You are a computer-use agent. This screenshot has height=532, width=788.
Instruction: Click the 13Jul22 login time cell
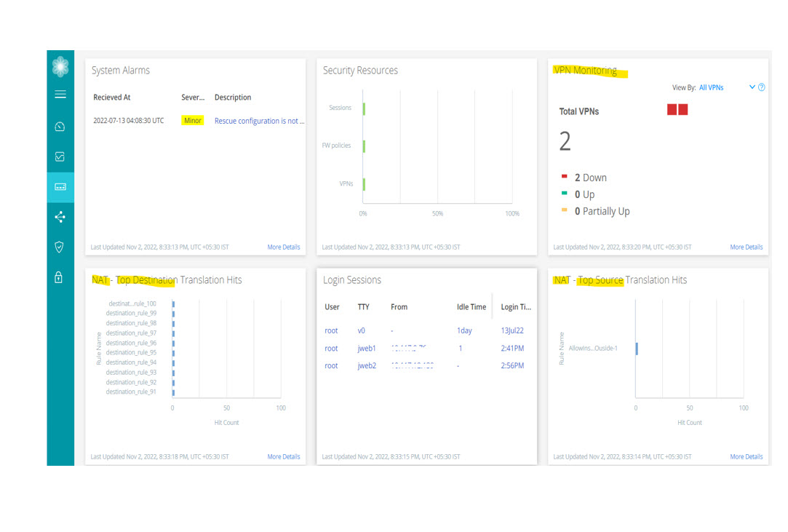[512, 330]
